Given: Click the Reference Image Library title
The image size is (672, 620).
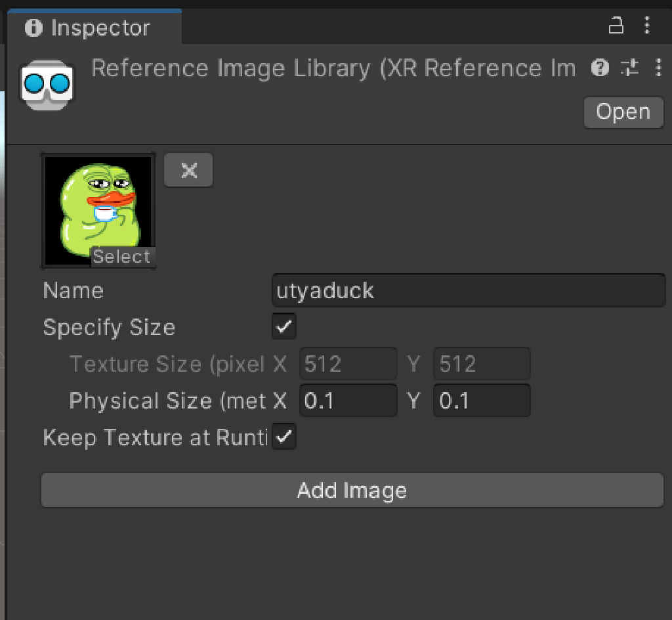Looking at the screenshot, I should click(x=333, y=68).
